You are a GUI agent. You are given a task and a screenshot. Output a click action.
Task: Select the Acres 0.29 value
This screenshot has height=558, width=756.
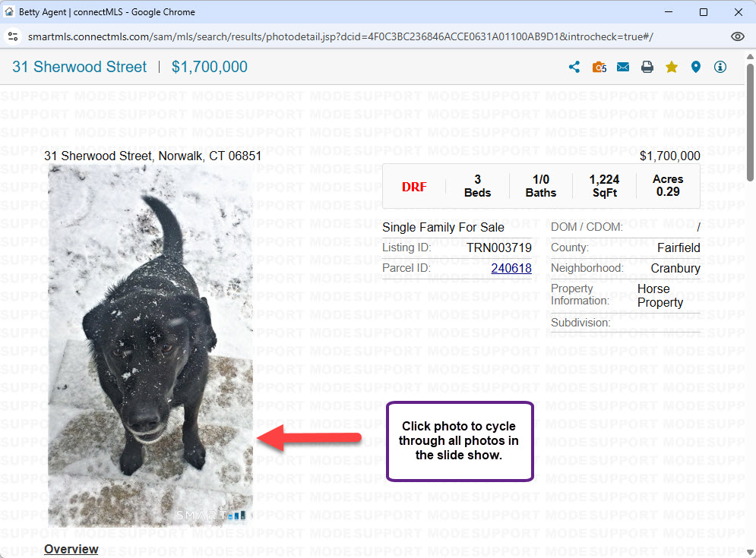(668, 185)
